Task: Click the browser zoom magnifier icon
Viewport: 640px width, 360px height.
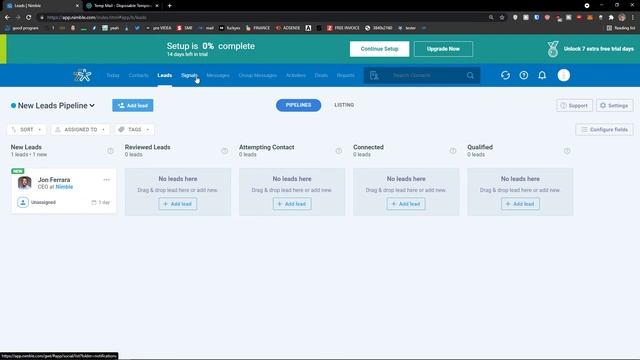Action: [491, 18]
